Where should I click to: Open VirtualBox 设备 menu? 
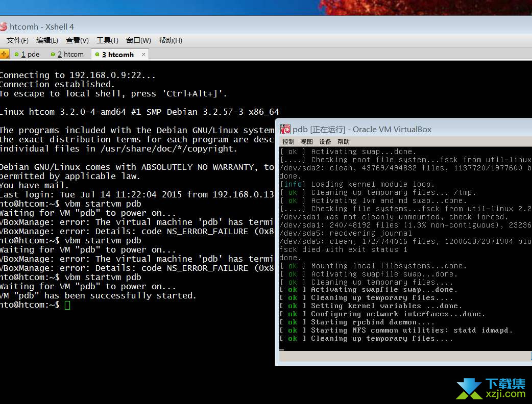point(325,142)
